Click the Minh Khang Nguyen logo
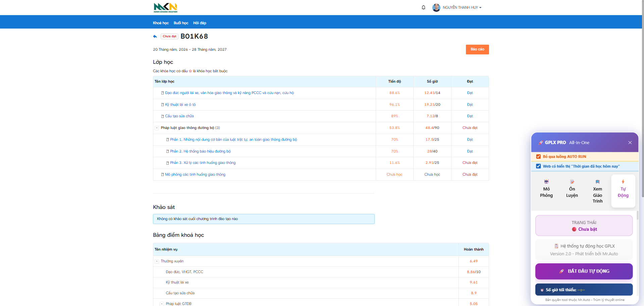The height and width of the screenshot is (306, 644). tap(165, 7)
